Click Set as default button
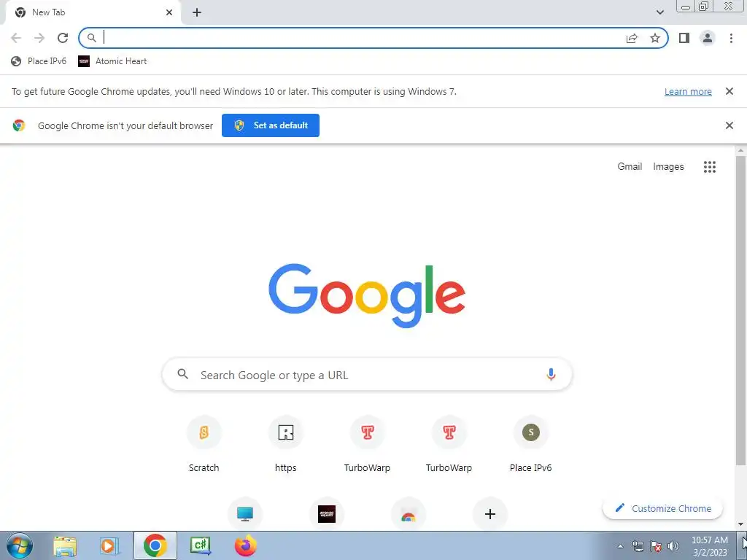The width and height of the screenshot is (747, 560). (271, 125)
